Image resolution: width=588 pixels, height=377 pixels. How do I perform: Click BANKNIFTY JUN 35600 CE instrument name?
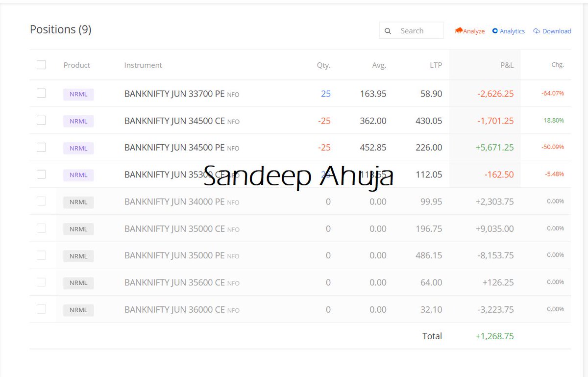(174, 282)
